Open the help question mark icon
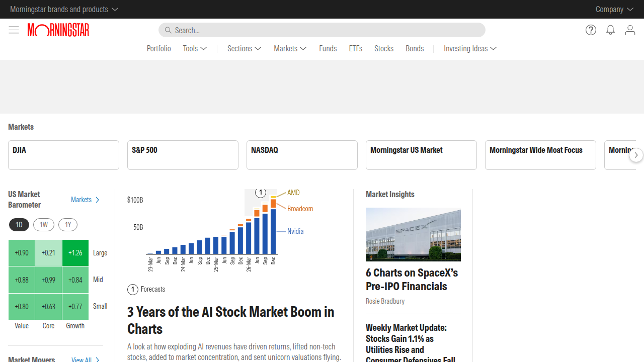The image size is (644, 362). (591, 30)
